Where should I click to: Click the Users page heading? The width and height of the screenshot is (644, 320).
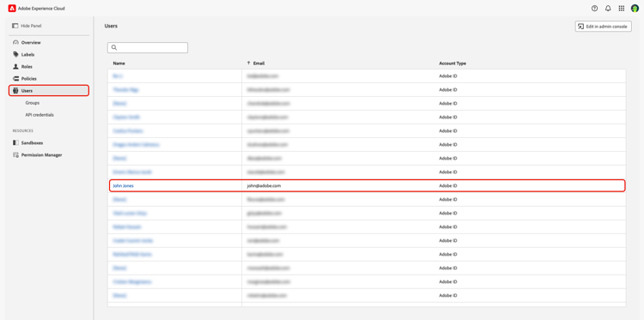pyautogui.click(x=111, y=26)
